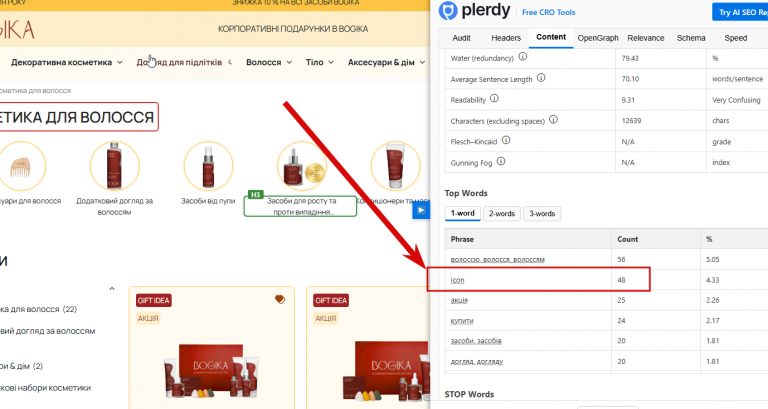Click heart wishlist icon on first gift card
The image size is (768, 409).
pyautogui.click(x=280, y=299)
